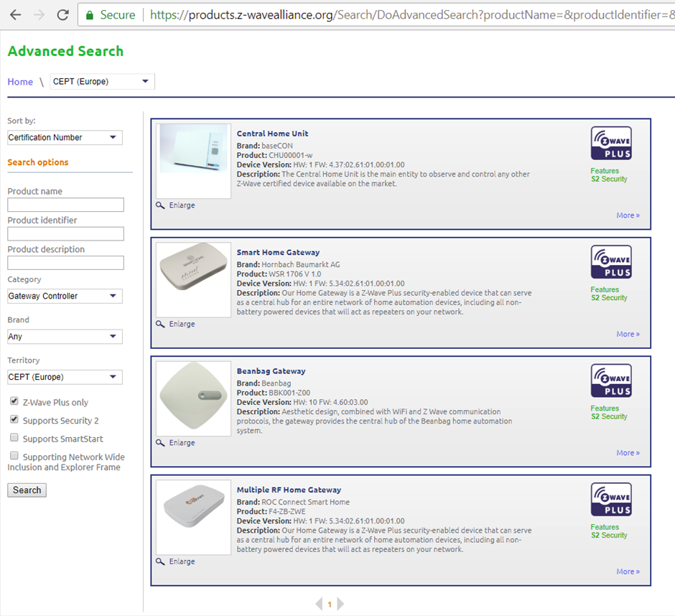Open the Smart Home Gateway title link

coord(278,252)
